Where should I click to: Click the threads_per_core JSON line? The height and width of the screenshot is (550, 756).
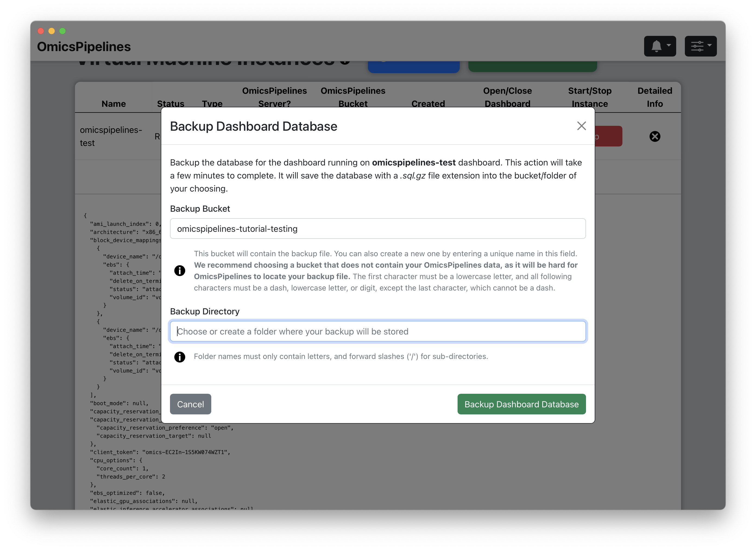[x=131, y=476]
